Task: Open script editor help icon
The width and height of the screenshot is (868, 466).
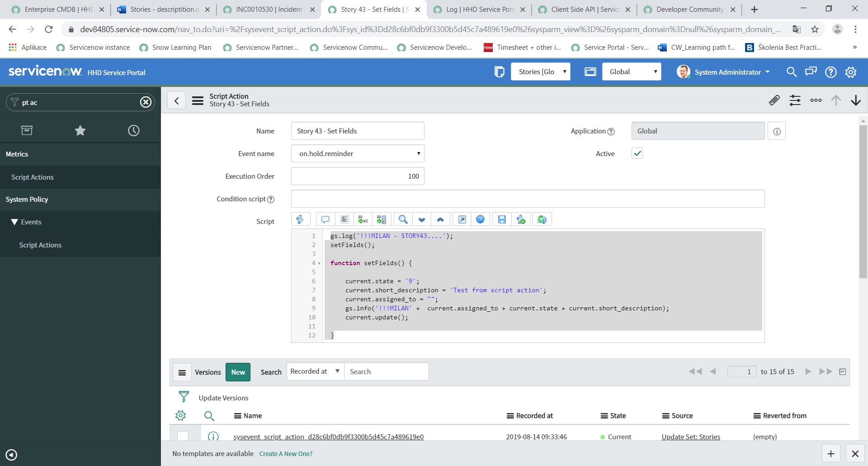Action: [481, 219]
